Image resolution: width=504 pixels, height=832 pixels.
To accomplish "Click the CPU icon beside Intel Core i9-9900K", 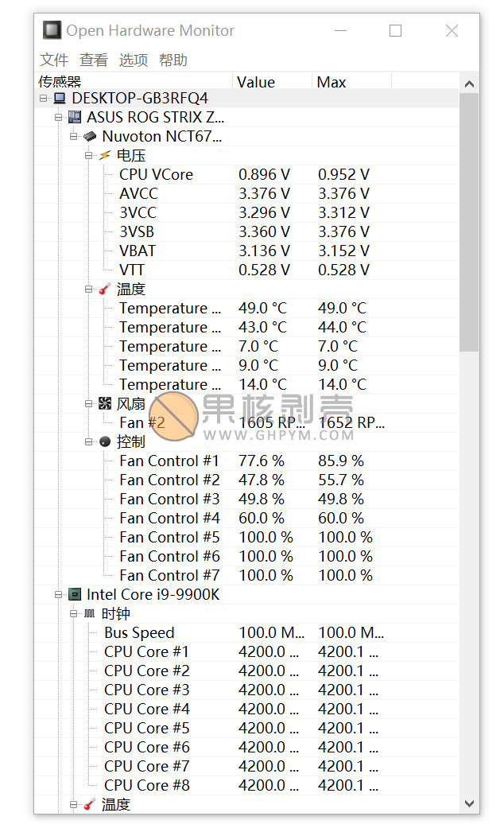I will tap(75, 594).
